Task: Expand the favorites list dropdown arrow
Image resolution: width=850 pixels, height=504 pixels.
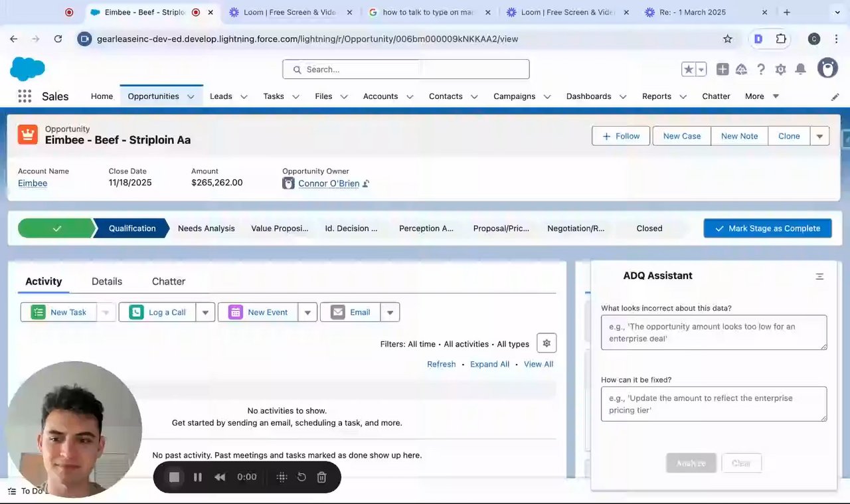Action: click(701, 69)
